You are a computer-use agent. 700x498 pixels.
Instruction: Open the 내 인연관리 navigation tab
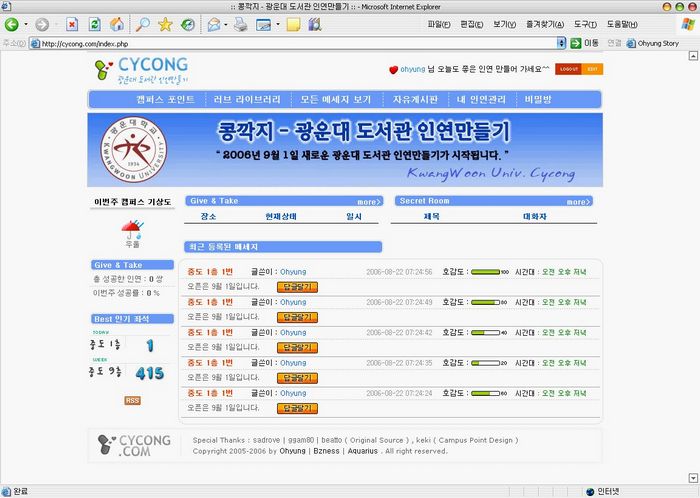tap(481, 100)
